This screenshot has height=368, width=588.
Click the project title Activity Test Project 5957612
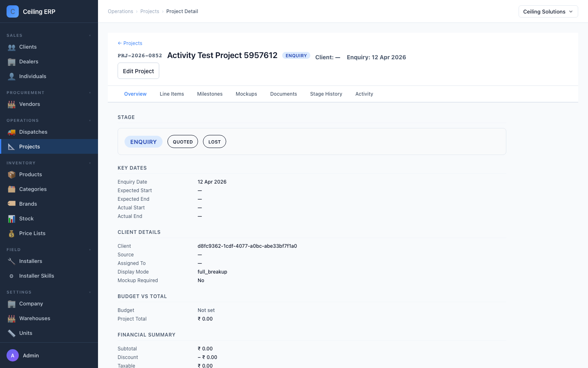(222, 55)
